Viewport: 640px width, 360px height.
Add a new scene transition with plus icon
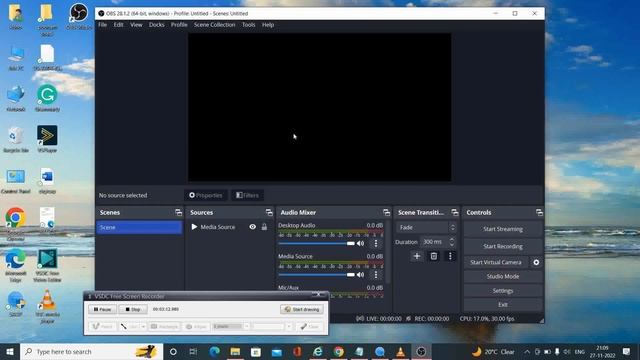pyautogui.click(x=417, y=256)
